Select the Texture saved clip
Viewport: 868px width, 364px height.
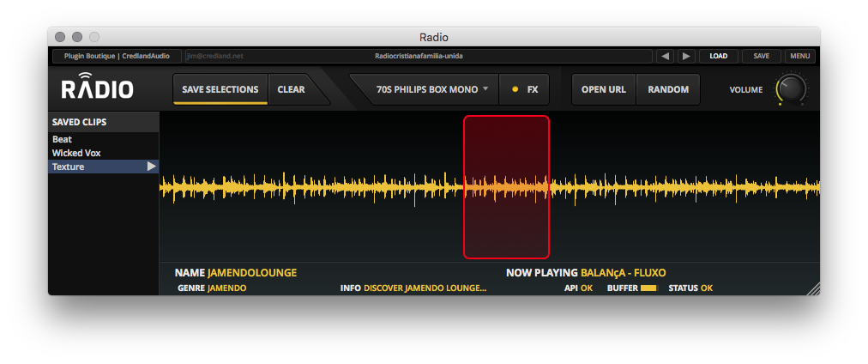point(104,167)
